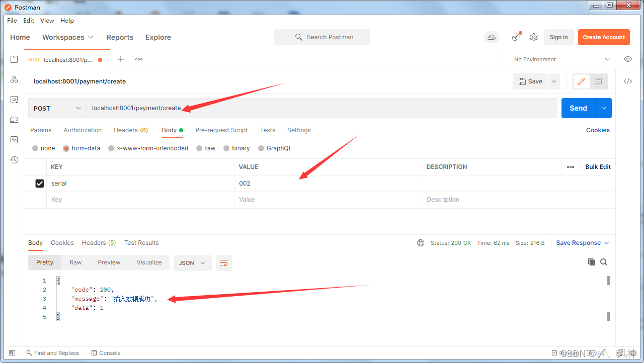
Task: Open the No Environment selector
Action: [561, 59]
